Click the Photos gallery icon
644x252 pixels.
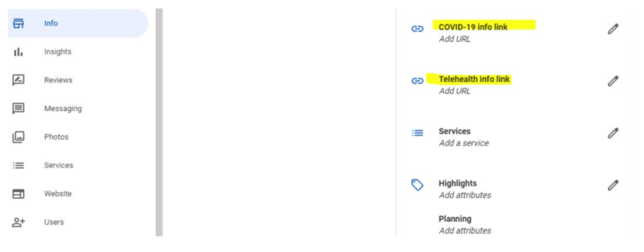[19, 137]
